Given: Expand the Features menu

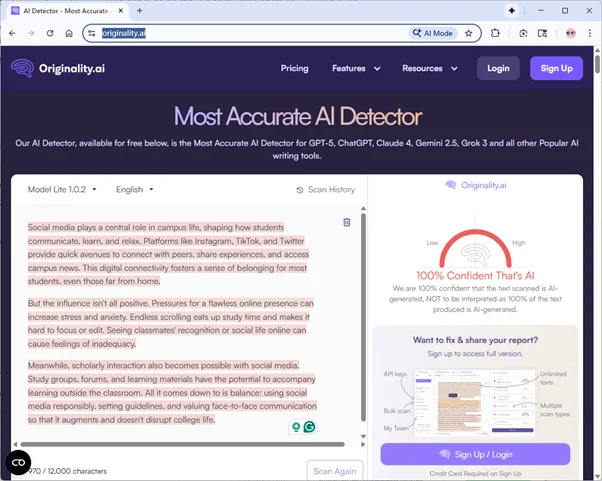Looking at the screenshot, I should [x=356, y=69].
